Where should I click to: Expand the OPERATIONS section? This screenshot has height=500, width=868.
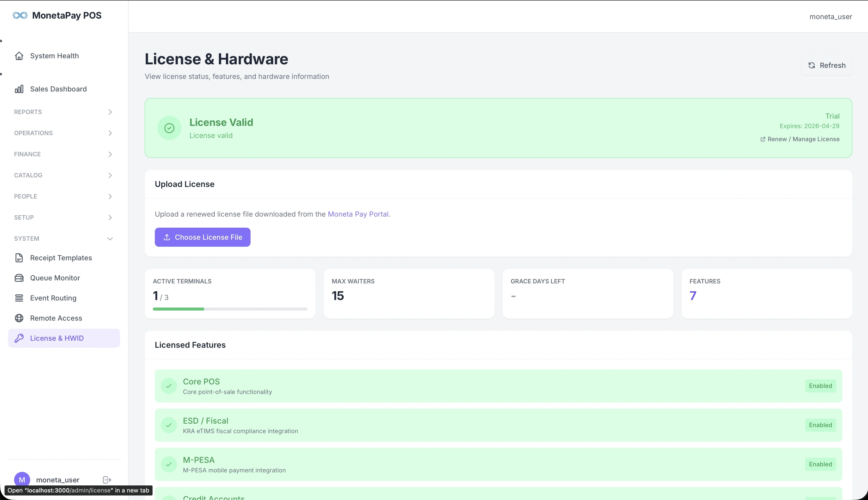(x=64, y=133)
